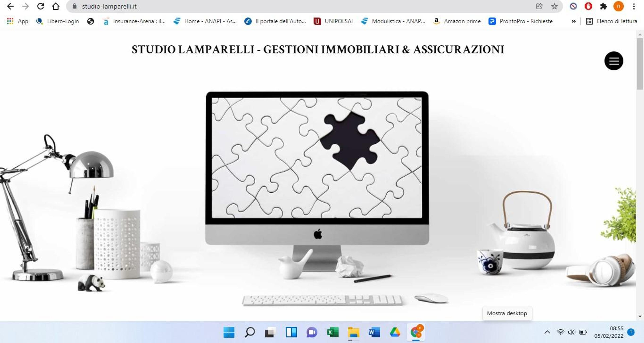The height and width of the screenshot is (343, 644).
Task: Bookmark this page with the star icon
Action: click(x=554, y=6)
